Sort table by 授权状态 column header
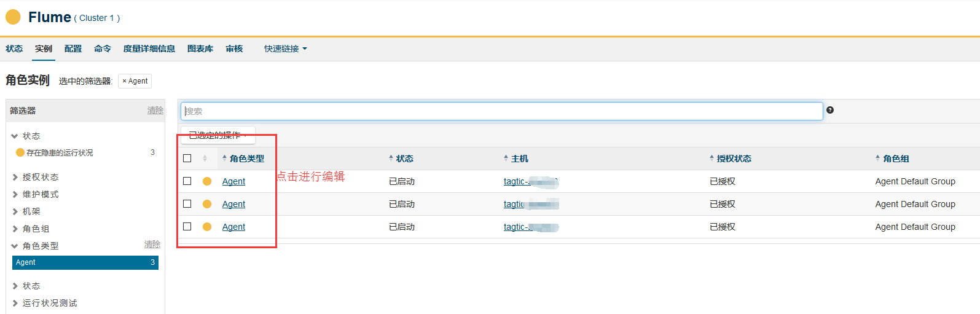Viewport: 980px width, 314px height. coord(731,159)
